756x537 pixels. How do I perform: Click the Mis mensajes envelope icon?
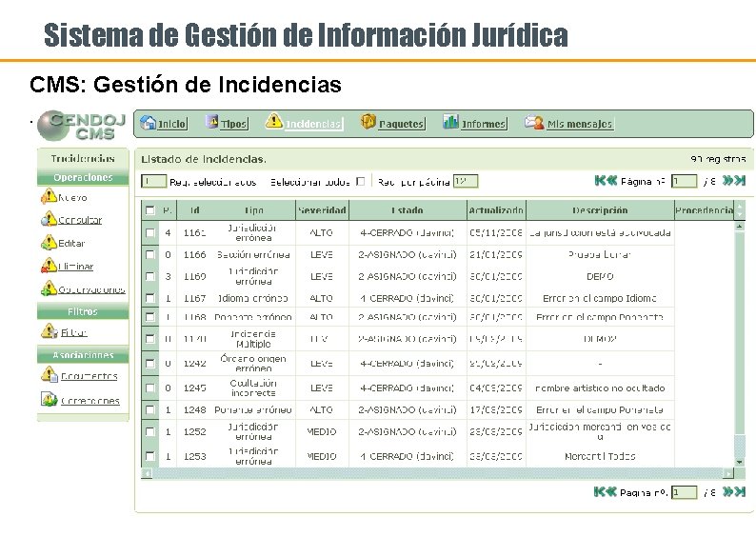[x=534, y=123]
